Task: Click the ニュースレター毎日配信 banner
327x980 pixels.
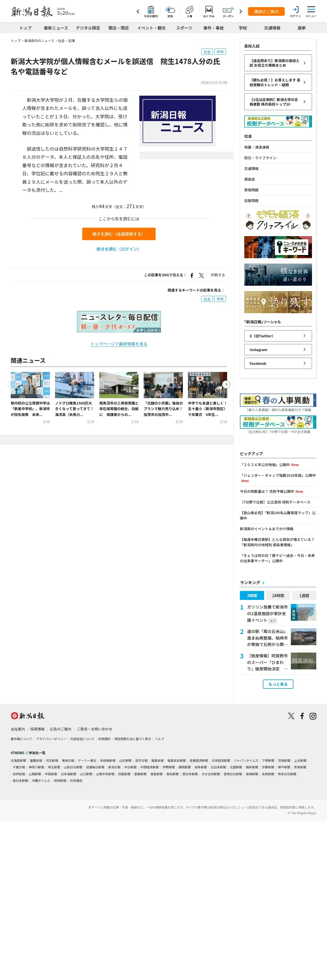Action: (119, 322)
